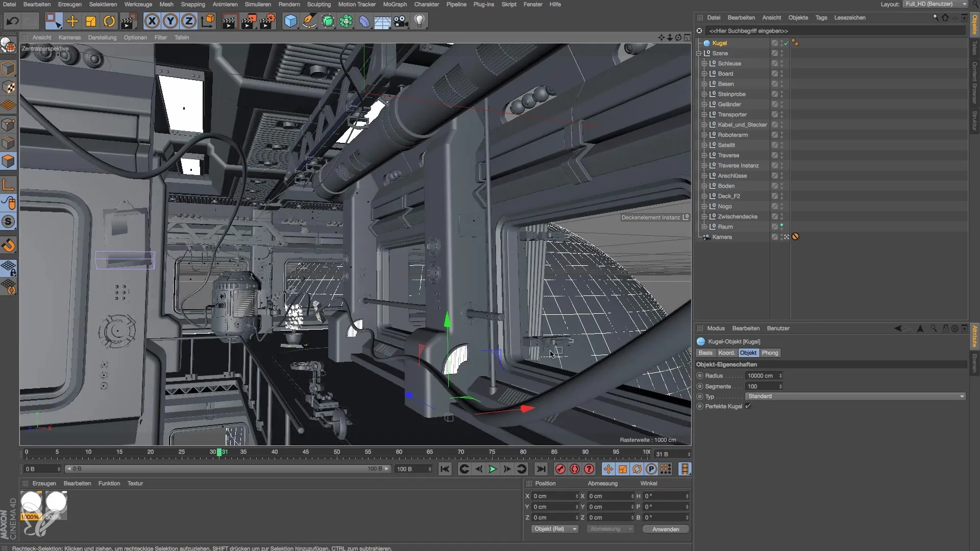Expand the Schleuse object
The width and height of the screenshot is (980, 551).
704,63
